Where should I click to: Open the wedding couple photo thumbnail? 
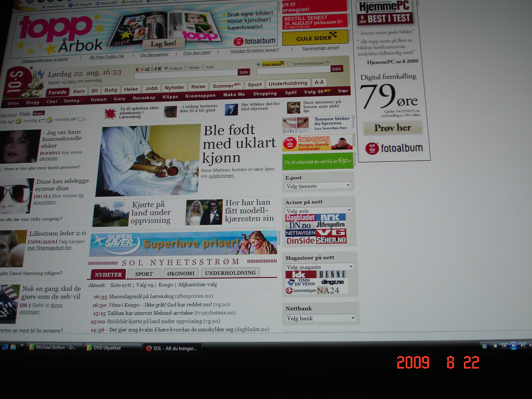(204, 212)
